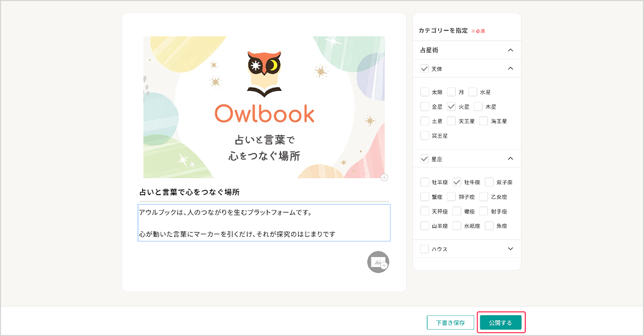Check the 獅子座 checkbox
This screenshot has width=644, height=336.
(451, 196)
